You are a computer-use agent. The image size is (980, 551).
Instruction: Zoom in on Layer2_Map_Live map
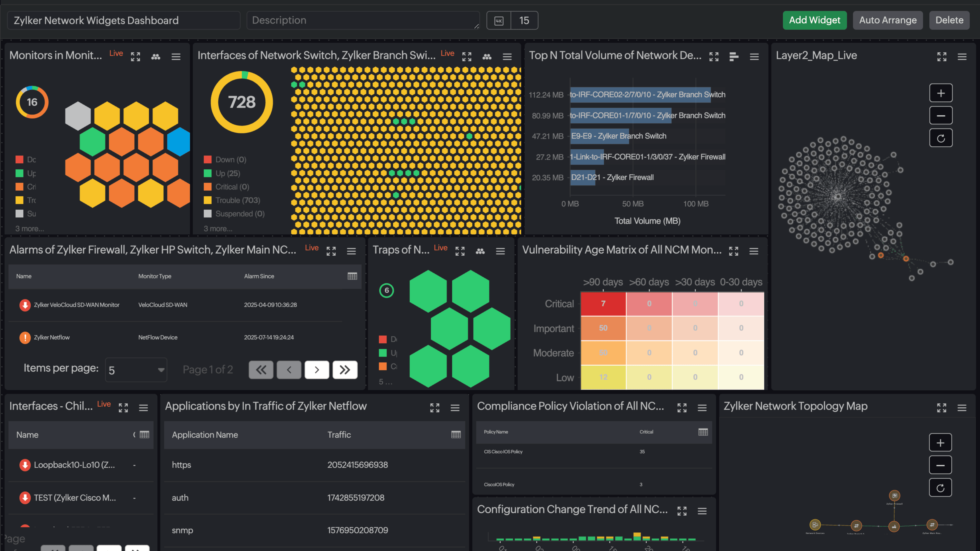pyautogui.click(x=940, y=93)
